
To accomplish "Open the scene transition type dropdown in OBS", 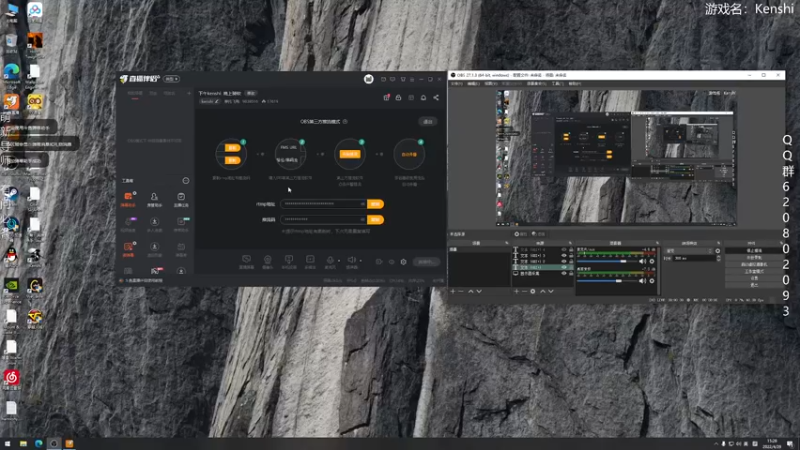I will [x=688, y=251].
